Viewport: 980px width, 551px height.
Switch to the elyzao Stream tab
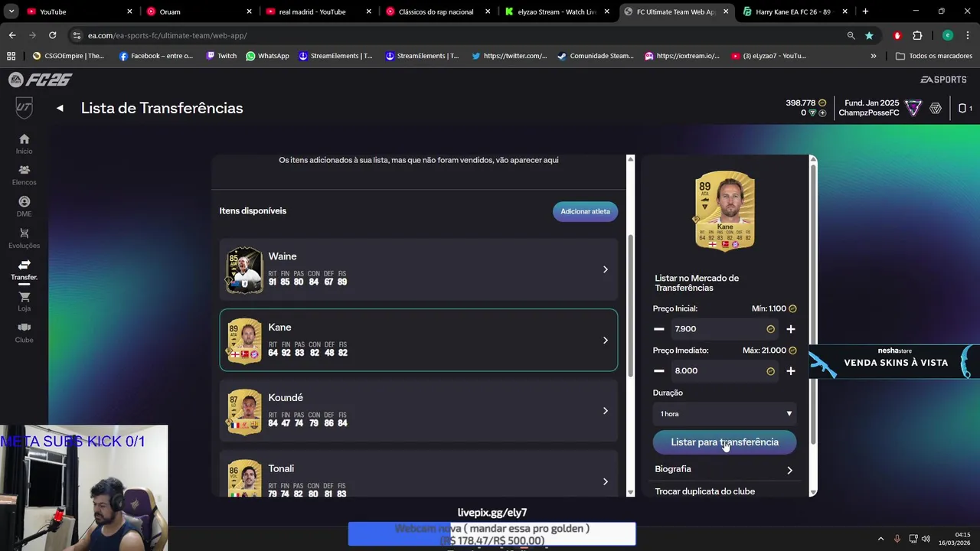[558, 11]
